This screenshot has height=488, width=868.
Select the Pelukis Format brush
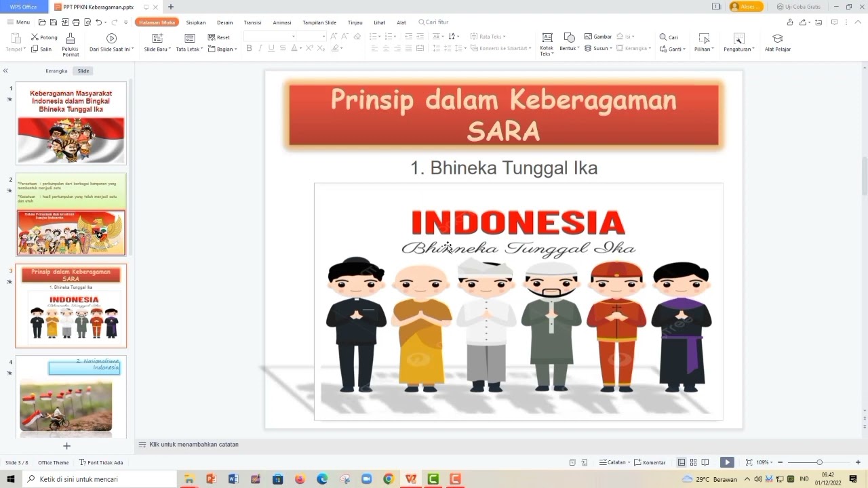pos(71,45)
